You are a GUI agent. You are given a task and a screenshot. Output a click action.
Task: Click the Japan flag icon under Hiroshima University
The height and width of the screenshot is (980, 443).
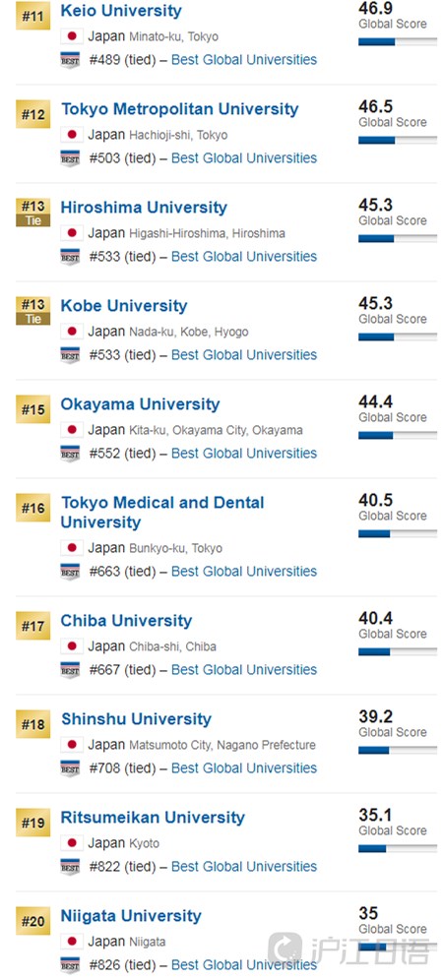(71, 233)
